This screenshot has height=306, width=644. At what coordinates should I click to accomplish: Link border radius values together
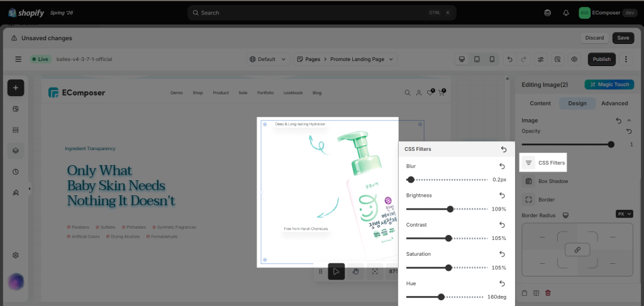coord(577,250)
